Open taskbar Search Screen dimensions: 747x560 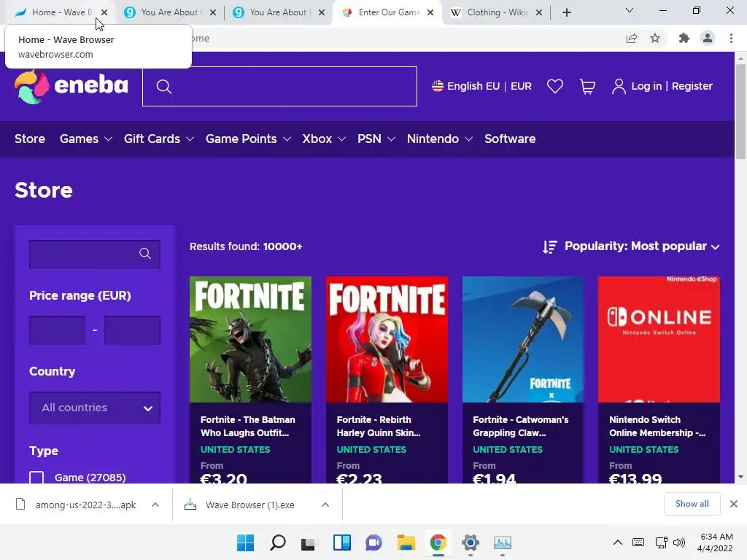278,542
